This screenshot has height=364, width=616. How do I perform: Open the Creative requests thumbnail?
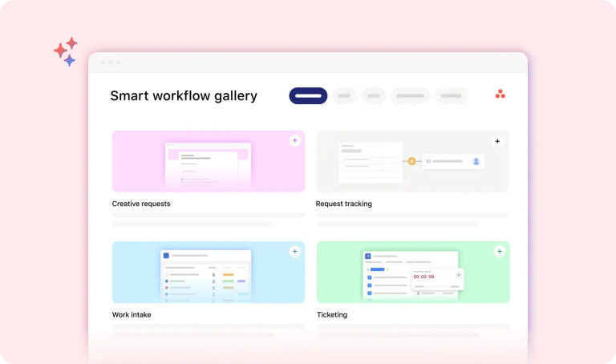point(208,163)
